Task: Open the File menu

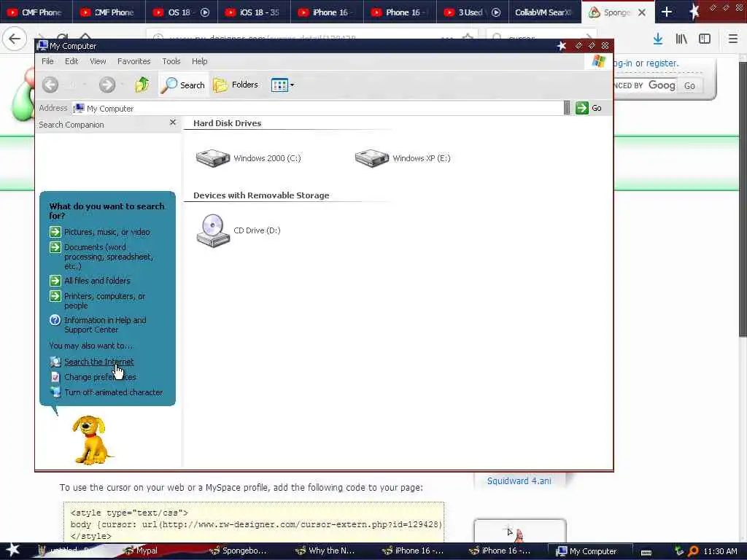Action: (47, 61)
